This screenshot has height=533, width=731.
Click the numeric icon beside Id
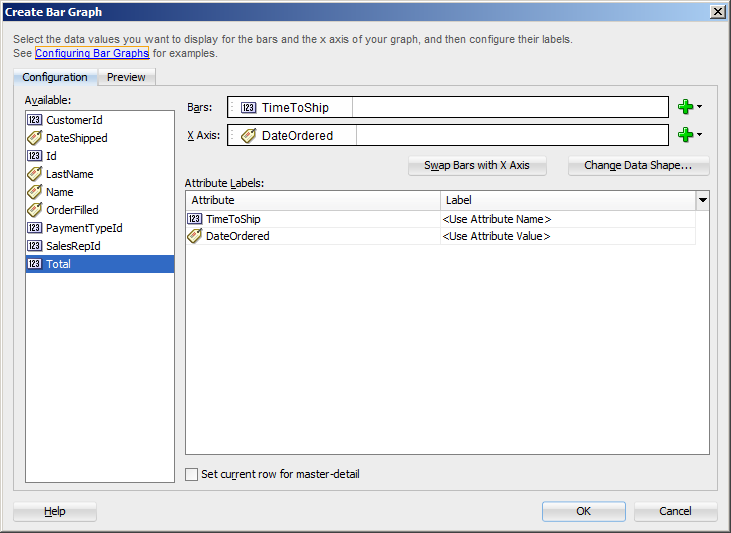[34, 156]
